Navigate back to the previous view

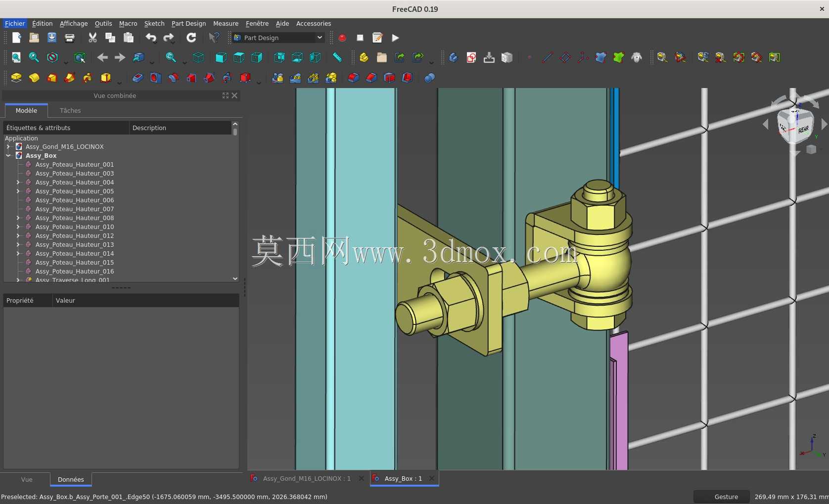pos(102,57)
